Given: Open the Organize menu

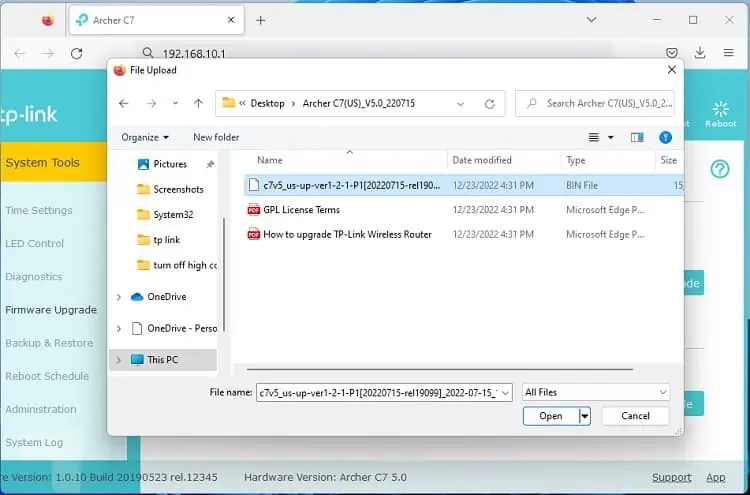Looking at the screenshot, I should pyautogui.click(x=145, y=137).
